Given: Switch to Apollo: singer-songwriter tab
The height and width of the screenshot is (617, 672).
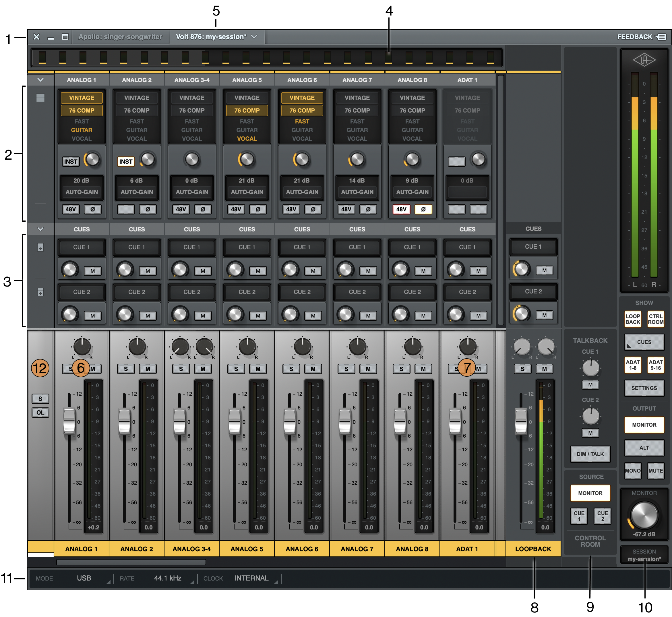Looking at the screenshot, I should (120, 37).
